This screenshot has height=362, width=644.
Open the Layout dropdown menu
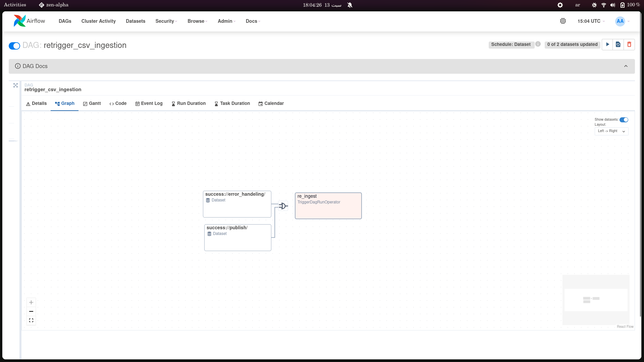[x=612, y=131]
